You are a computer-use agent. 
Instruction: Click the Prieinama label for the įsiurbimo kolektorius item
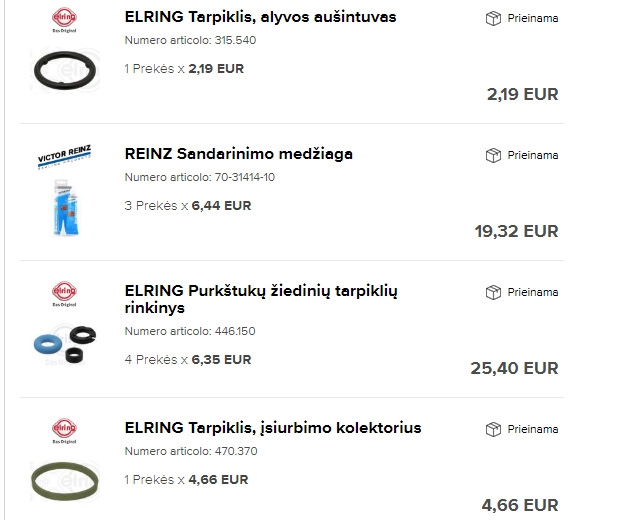(x=533, y=429)
